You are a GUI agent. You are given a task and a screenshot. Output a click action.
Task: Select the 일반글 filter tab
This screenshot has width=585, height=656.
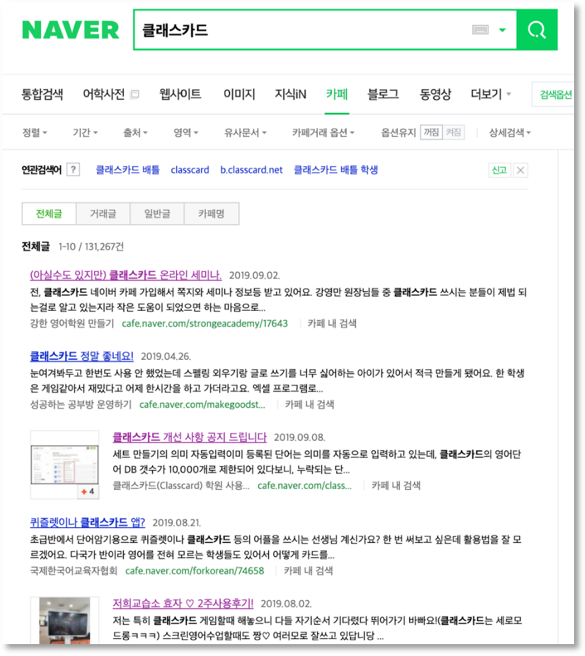coord(157,214)
